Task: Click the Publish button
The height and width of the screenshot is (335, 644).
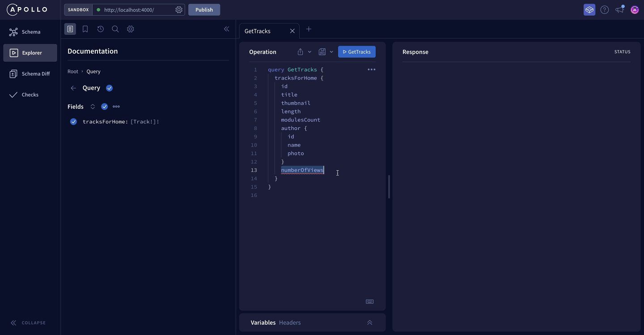Action: (204, 10)
